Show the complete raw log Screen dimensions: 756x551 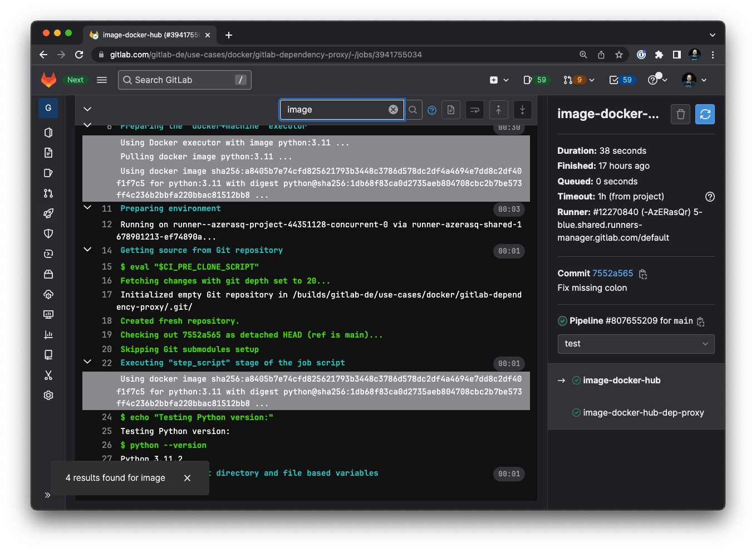[x=451, y=110]
